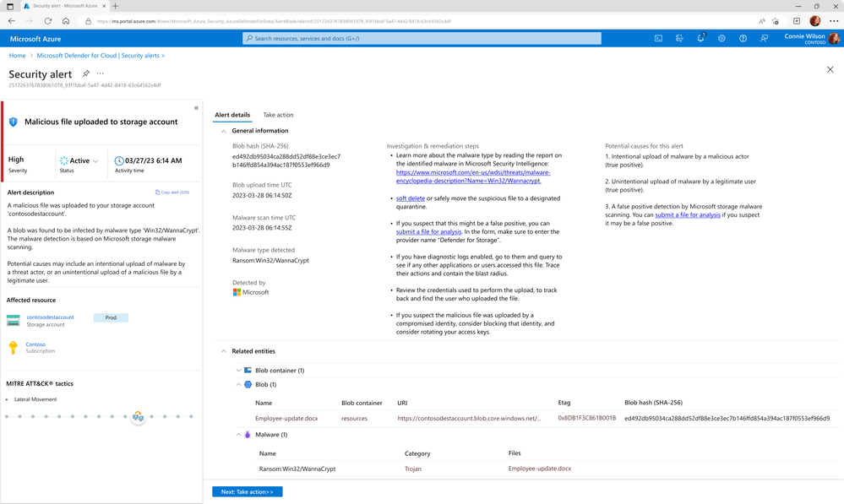This screenshot has height=504, width=844.
Task: Click the Next: Take action button
Action: (247, 491)
